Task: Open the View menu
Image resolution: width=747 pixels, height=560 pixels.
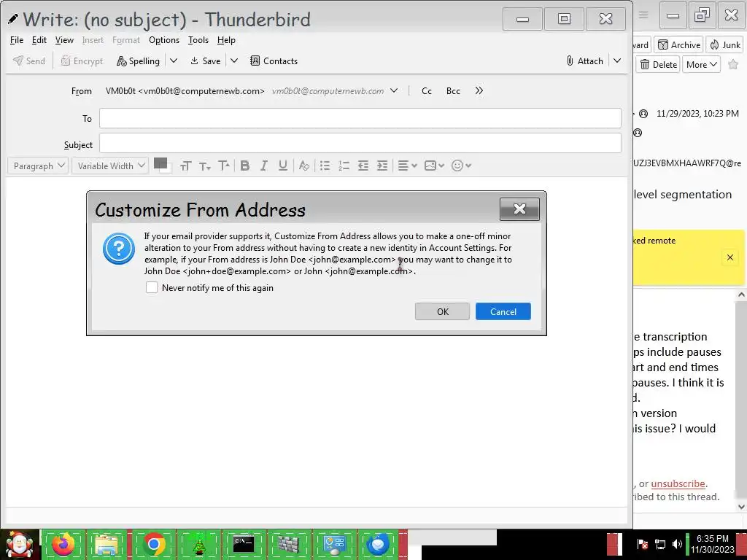Action: coord(64,40)
